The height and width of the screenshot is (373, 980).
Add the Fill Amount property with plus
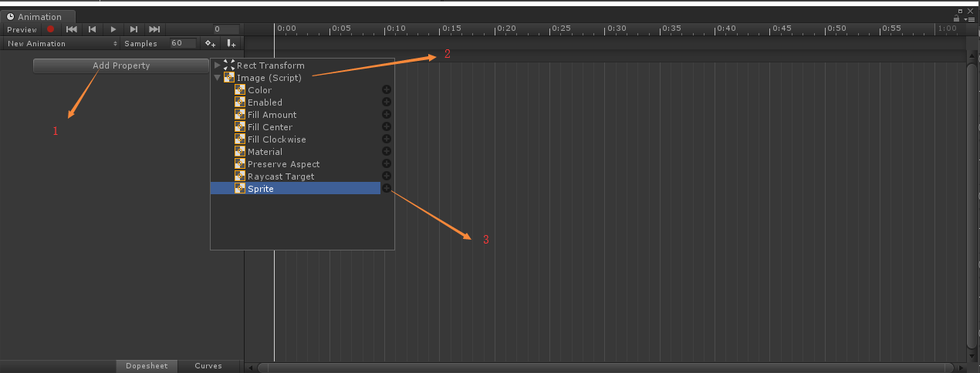tap(387, 115)
